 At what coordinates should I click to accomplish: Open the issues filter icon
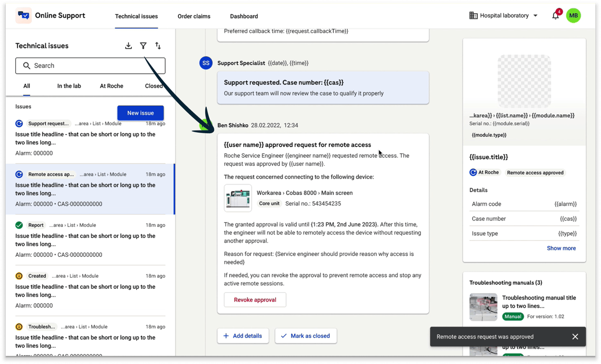[143, 46]
